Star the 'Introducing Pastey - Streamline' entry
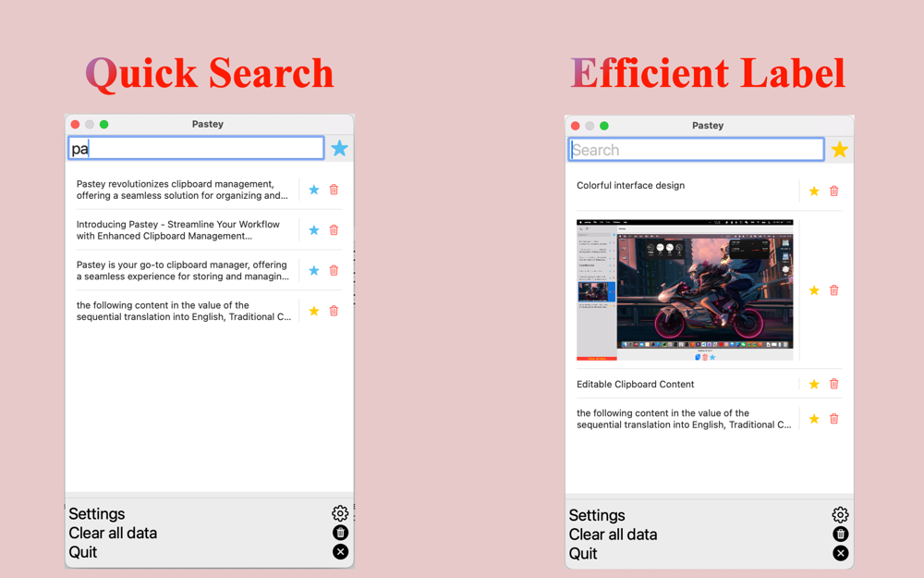 (x=314, y=230)
